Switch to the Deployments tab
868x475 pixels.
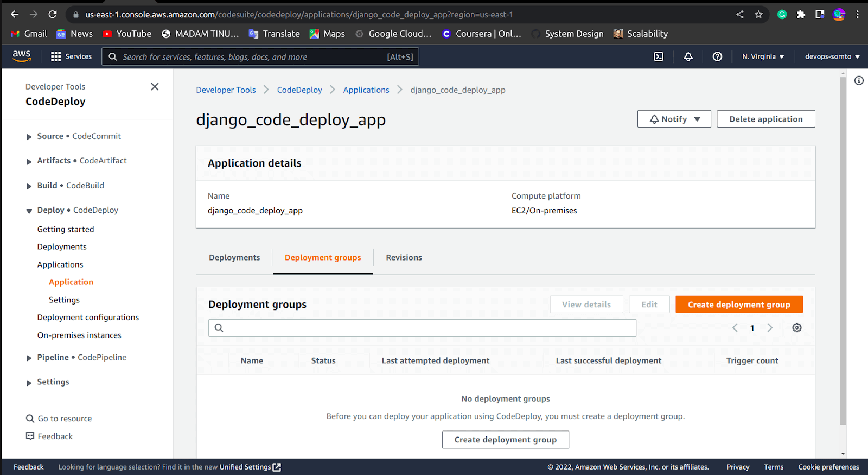(x=234, y=258)
